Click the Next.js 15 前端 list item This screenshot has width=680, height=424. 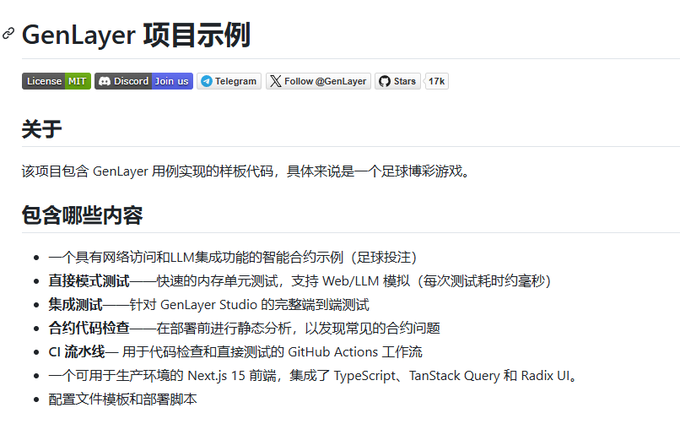point(313,375)
